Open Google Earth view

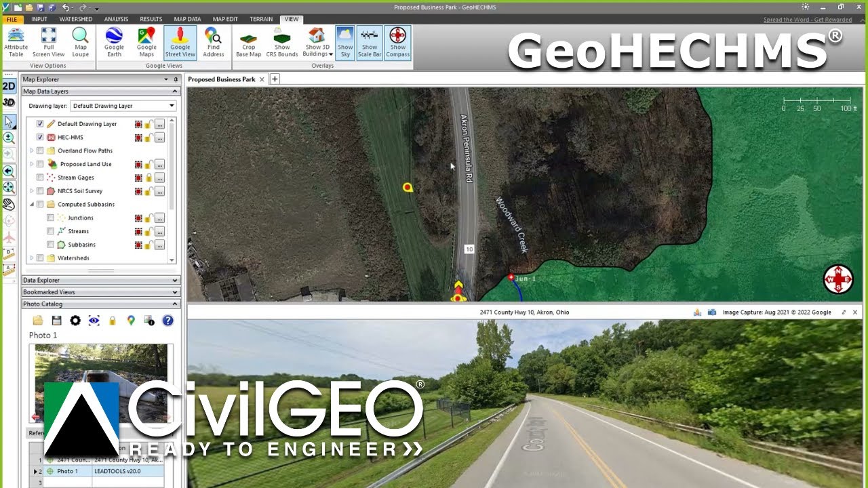click(x=114, y=43)
